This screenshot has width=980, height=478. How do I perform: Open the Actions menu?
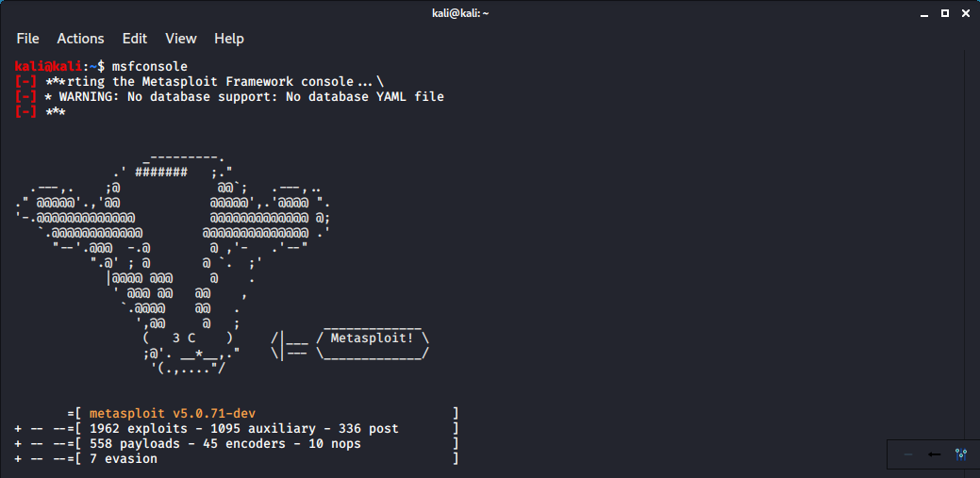(80, 39)
